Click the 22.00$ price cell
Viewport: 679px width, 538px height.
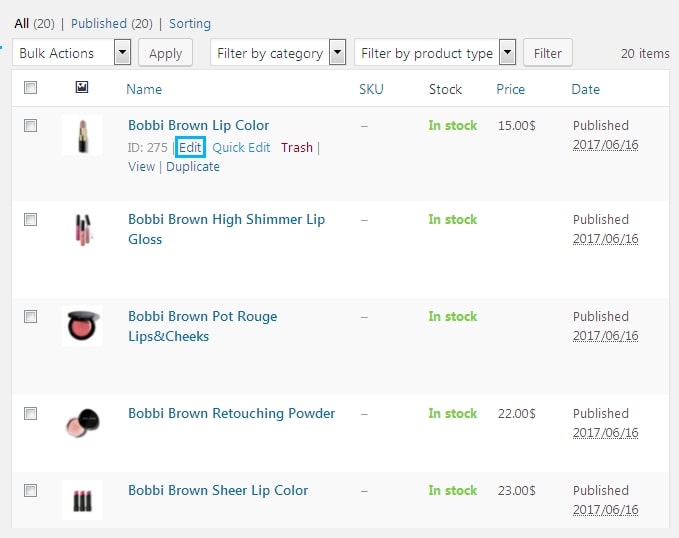(x=517, y=413)
